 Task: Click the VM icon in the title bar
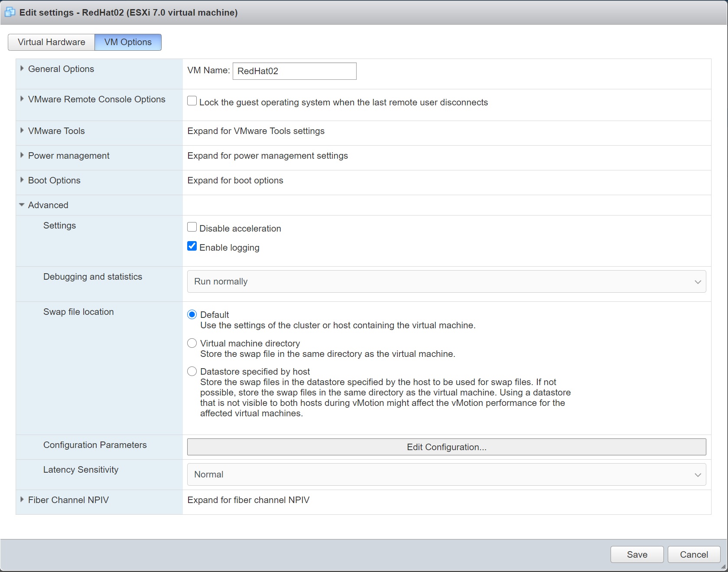(x=10, y=12)
